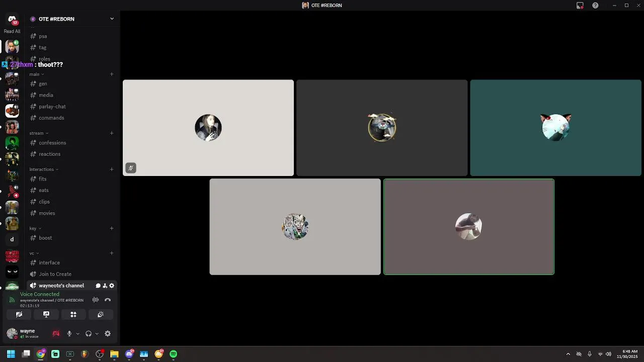Viewport: 644px width, 362px height.
Task: Select the teal cat-ear avatar tile
Action: pos(556,128)
